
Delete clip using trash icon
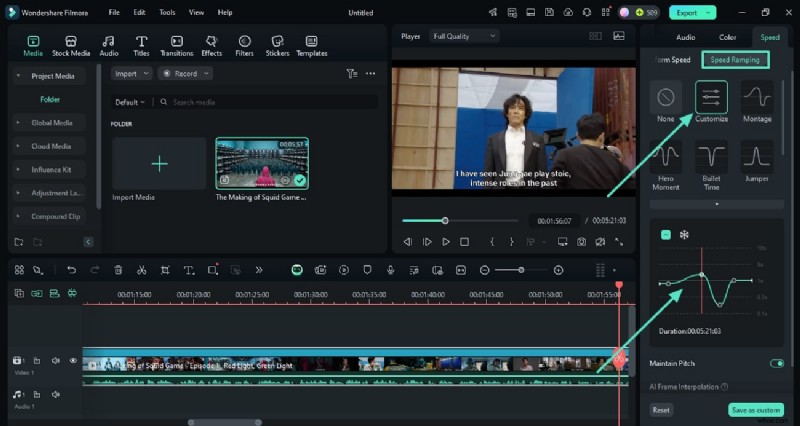click(118, 270)
